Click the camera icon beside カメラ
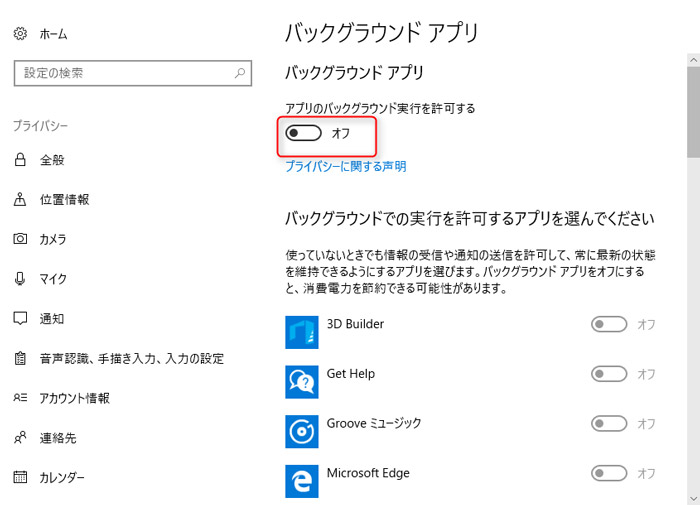The height and width of the screenshot is (505, 700). pos(20,239)
